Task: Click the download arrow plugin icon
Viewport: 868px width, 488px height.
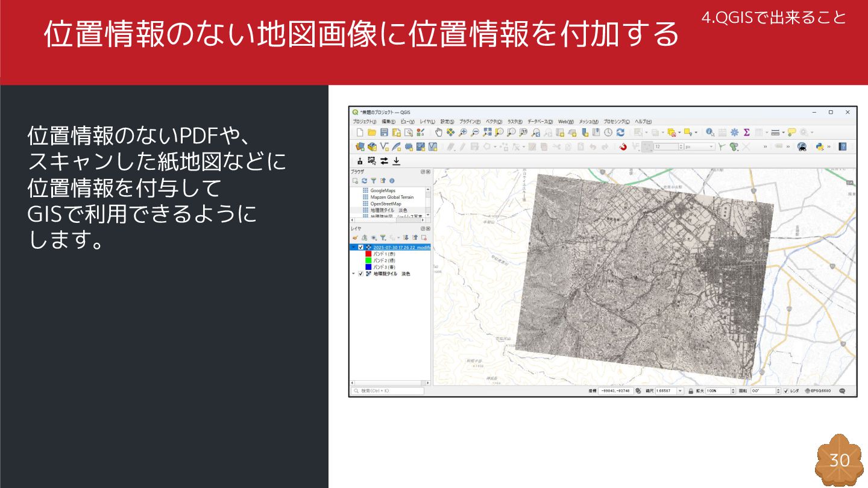Action: coord(396,161)
